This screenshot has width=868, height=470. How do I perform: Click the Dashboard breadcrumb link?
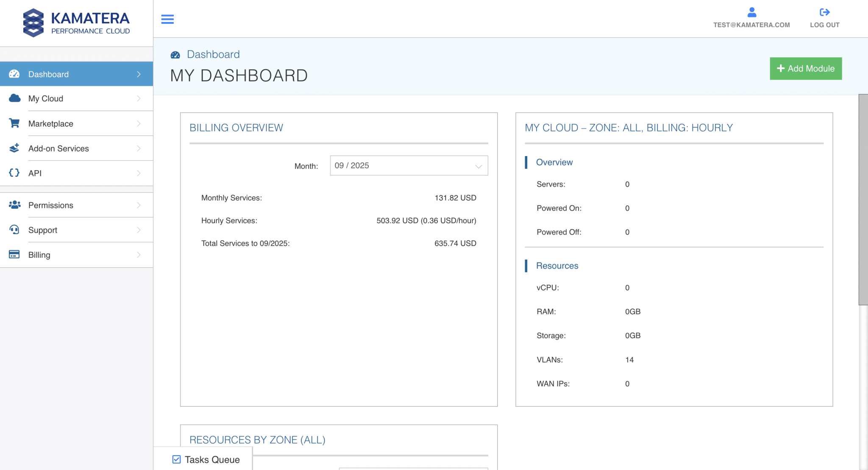click(x=213, y=54)
